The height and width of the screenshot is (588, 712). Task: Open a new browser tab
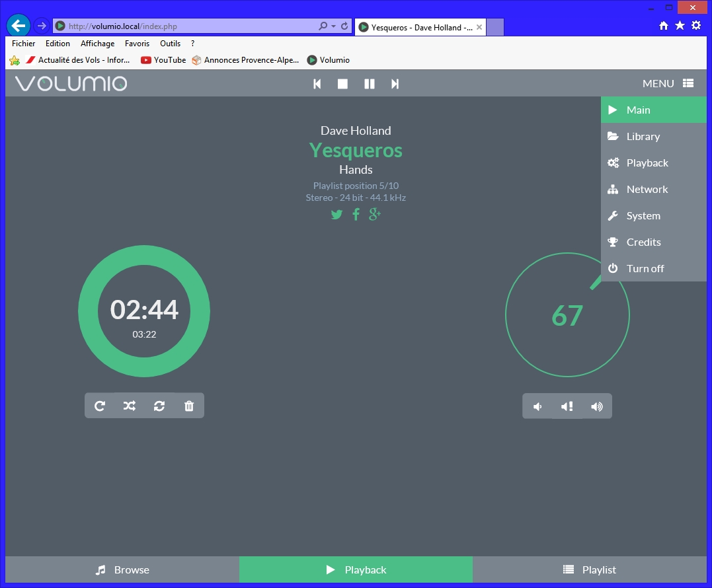tap(495, 27)
